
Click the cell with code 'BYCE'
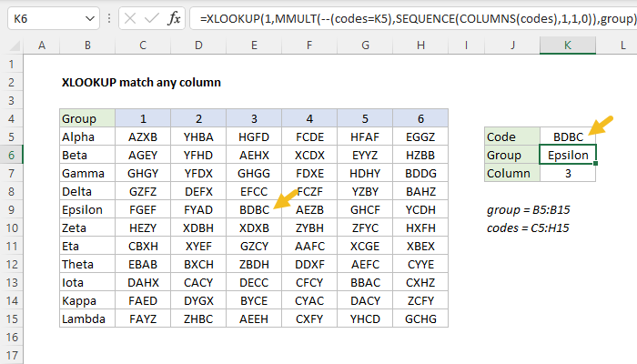[x=254, y=300]
